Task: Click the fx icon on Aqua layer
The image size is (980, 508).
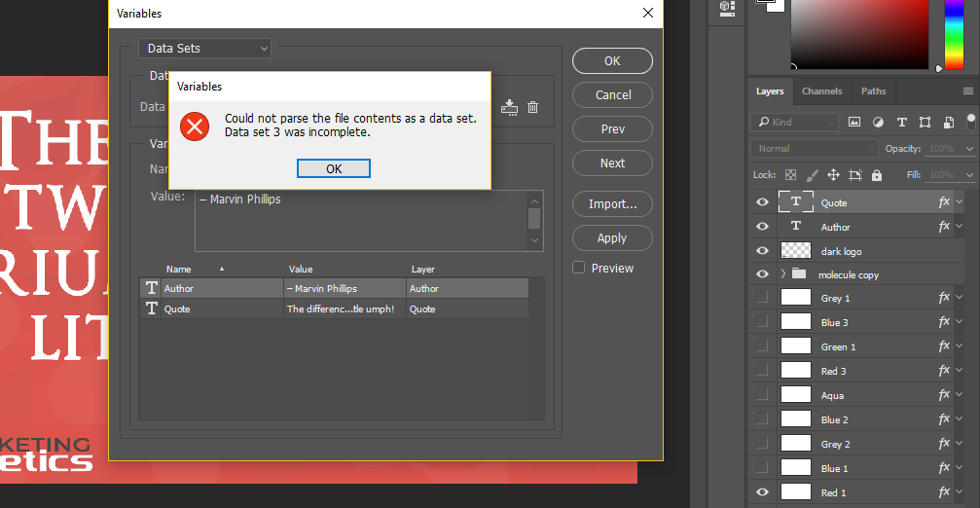Action: coord(944,394)
